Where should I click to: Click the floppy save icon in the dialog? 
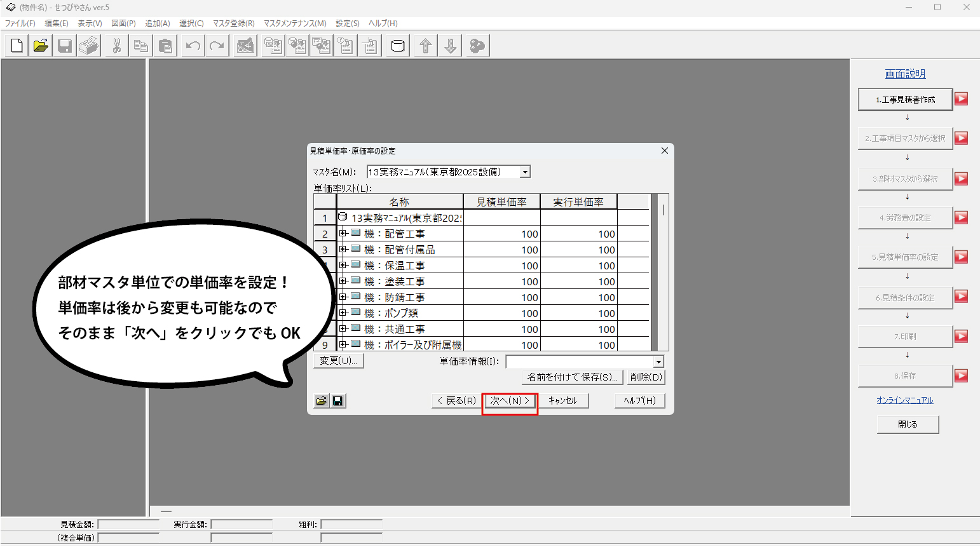[x=338, y=401]
